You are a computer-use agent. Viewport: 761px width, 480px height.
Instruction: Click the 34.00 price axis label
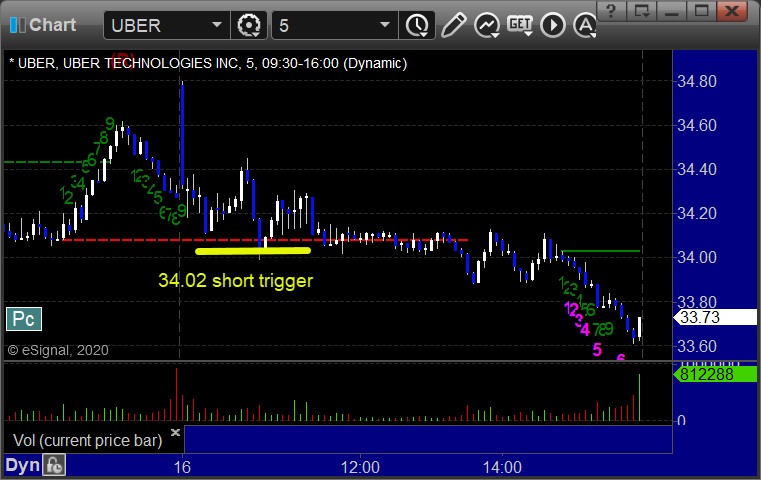pos(696,257)
